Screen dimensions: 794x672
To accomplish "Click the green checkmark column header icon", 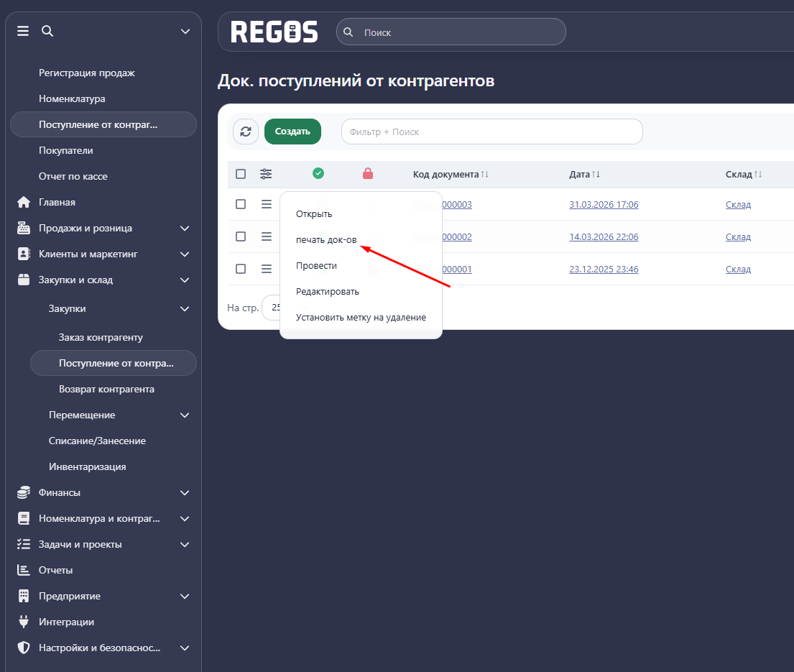I will click(318, 173).
